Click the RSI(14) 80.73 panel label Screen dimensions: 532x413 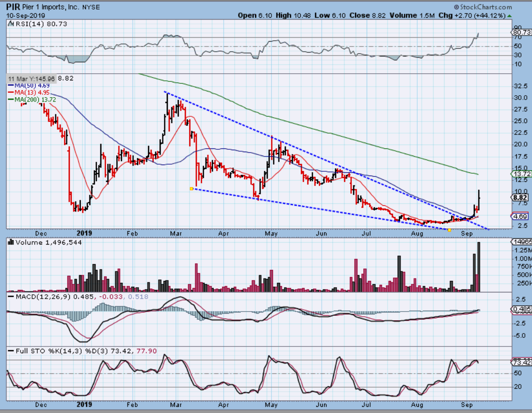(42, 24)
